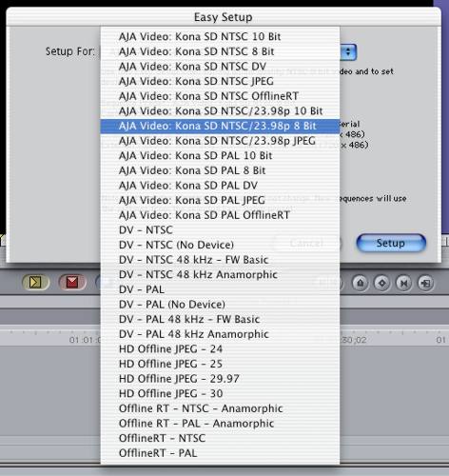The width and height of the screenshot is (449, 476).
Task: Click the blue Setup button
Action: (391, 244)
